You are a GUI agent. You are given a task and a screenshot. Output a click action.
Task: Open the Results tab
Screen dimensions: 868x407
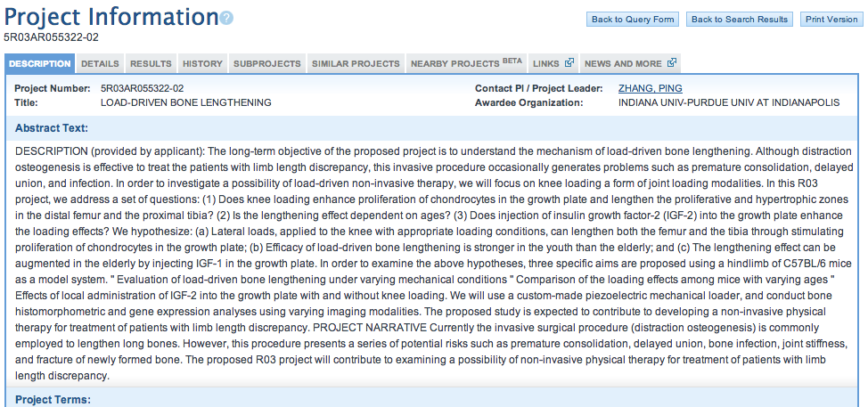pos(151,63)
